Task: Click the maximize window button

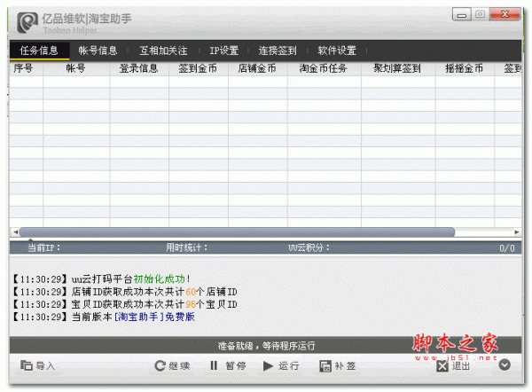Action: tap(480, 14)
